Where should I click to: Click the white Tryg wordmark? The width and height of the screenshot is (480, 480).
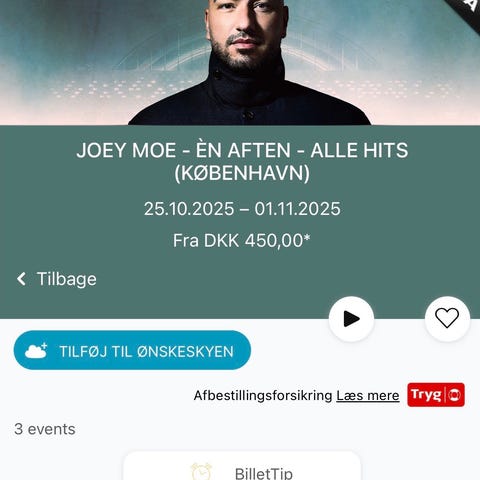pyautogui.click(x=426, y=394)
